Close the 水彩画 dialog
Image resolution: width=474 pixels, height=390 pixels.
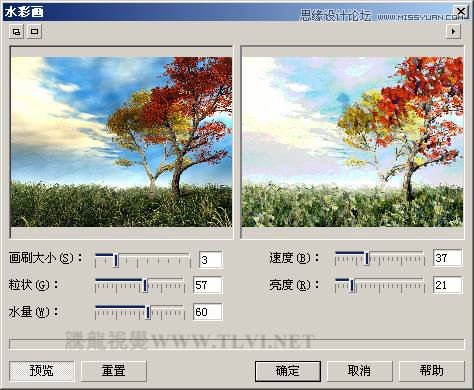[x=461, y=12]
